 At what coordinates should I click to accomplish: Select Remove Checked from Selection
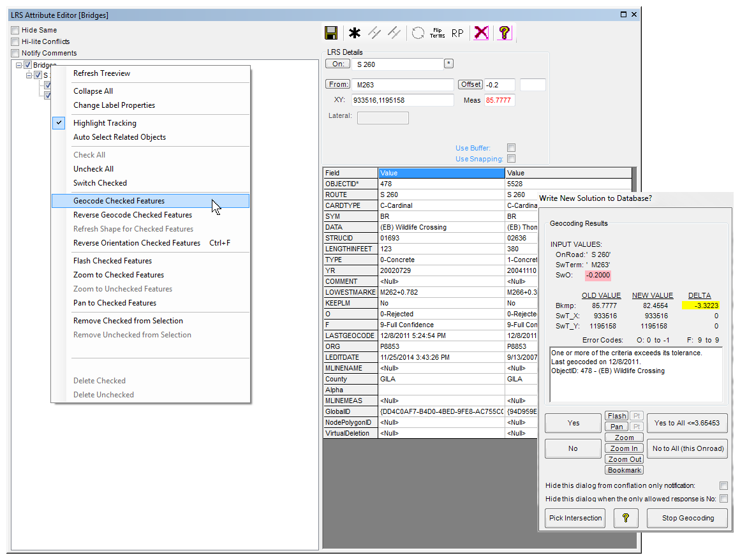pyautogui.click(x=151, y=321)
